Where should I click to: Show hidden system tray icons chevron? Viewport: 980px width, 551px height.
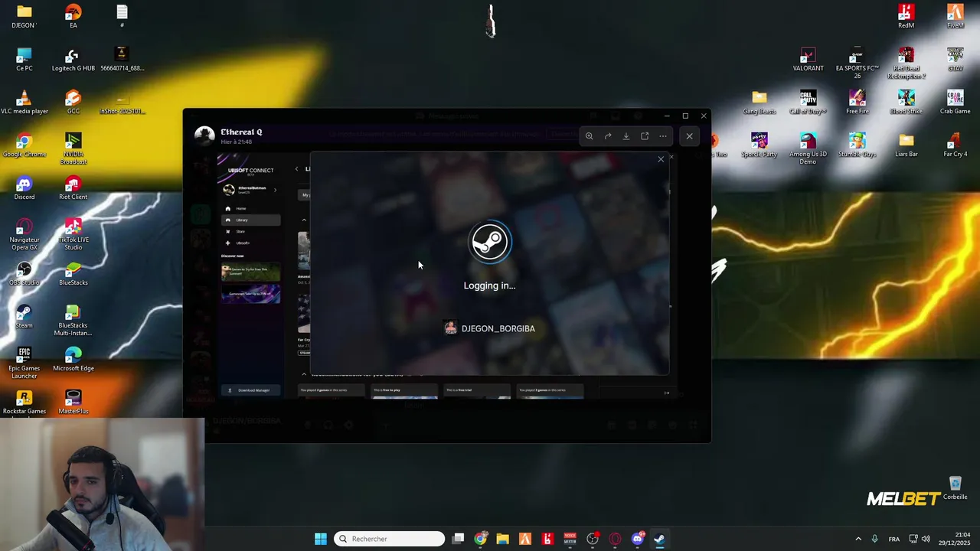(858, 539)
